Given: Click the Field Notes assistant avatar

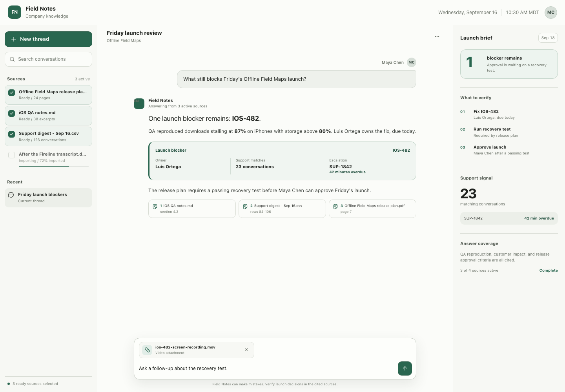Looking at the screenshot, I should click(x=139, y=103).
